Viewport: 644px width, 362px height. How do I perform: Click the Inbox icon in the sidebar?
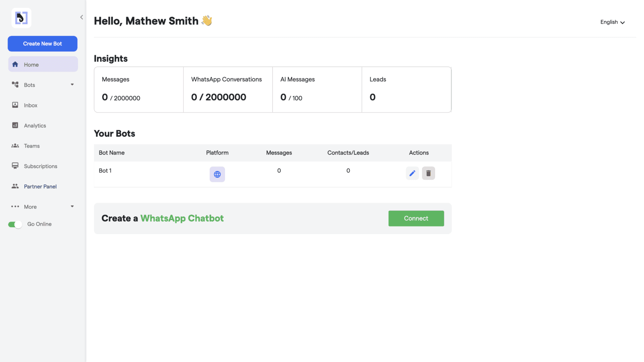pyautogui.click(x=15, y=105)
